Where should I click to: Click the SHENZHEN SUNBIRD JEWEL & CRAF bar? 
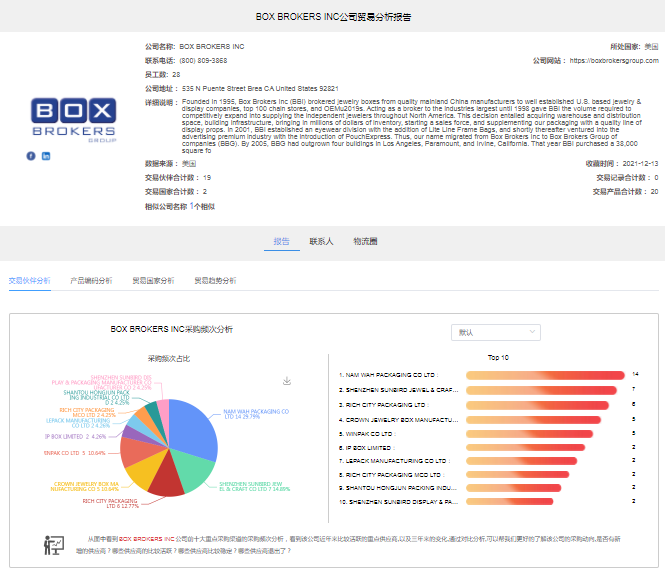[x=542, y=390]
